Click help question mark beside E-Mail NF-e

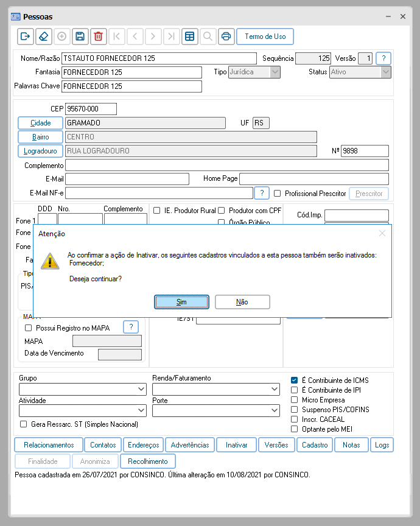pyautogui.click(x=262, y=193)
